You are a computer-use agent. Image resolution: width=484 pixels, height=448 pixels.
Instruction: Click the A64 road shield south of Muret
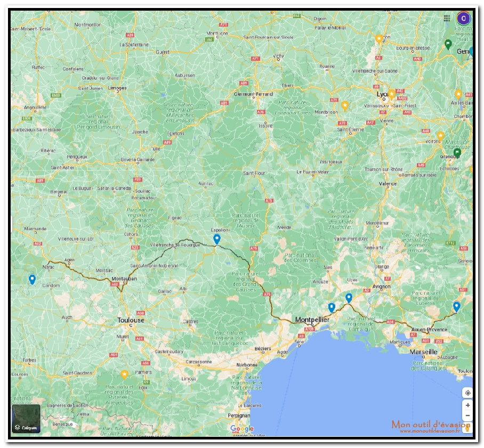[114, 355]
